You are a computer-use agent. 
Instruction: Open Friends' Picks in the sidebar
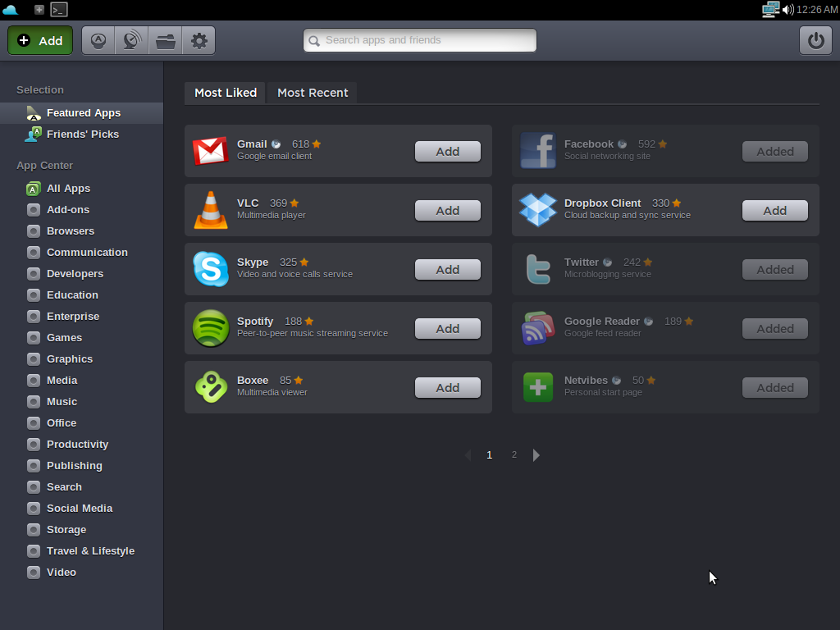[81, 135]
